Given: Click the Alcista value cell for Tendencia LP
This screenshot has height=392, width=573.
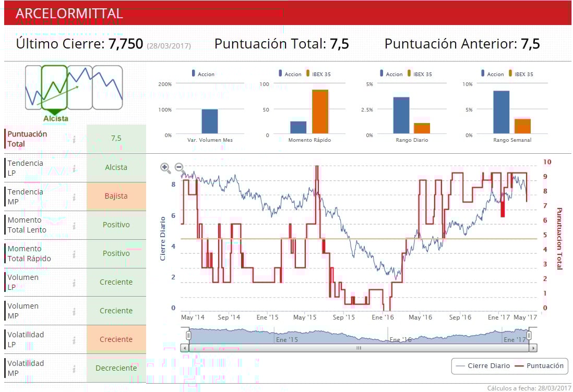Looking at the screenshot, I should click(x=116, y=167).
